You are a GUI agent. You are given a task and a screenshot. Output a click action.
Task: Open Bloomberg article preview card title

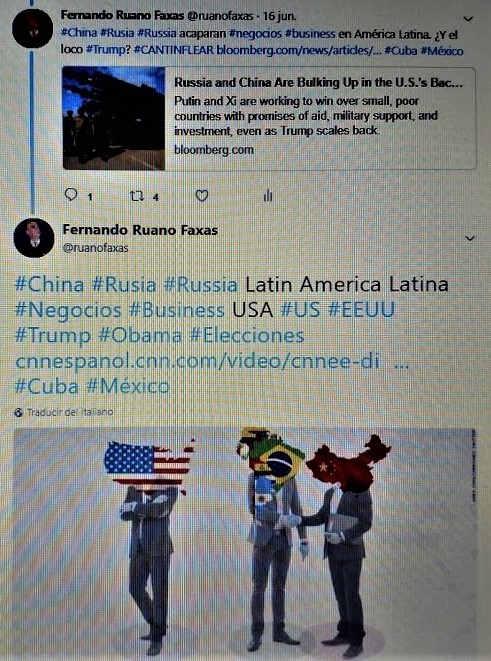pos(319,83)
